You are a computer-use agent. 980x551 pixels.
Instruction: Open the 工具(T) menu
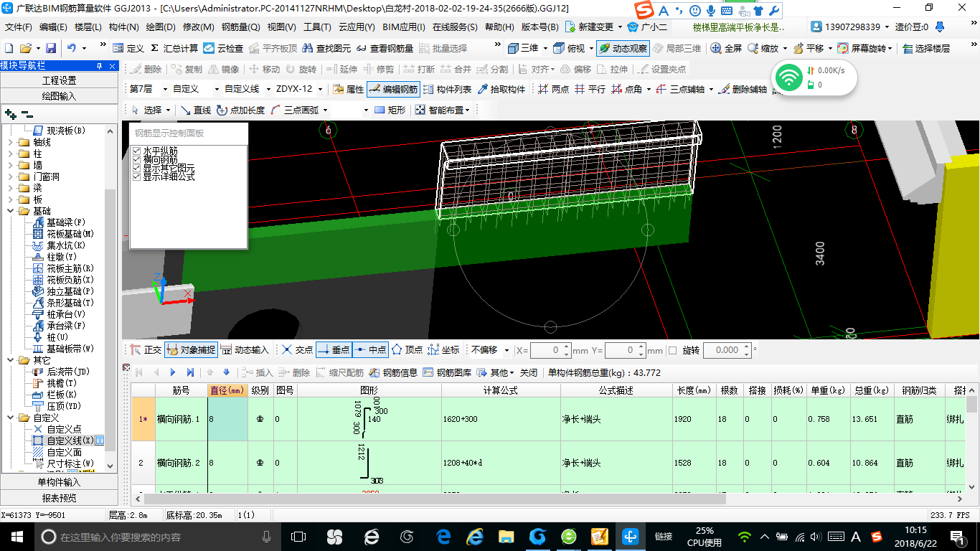click(317, 27)
